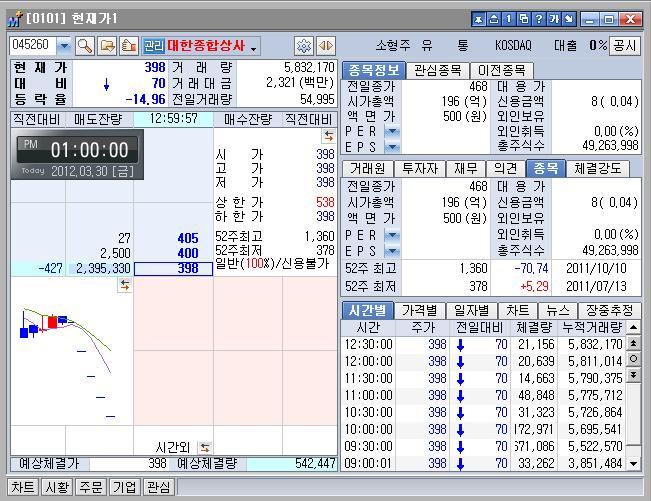The width and height of the screenshot is (651, 501).
Task: Click the '가' font size titlebar icon
Action: [554, 19]
